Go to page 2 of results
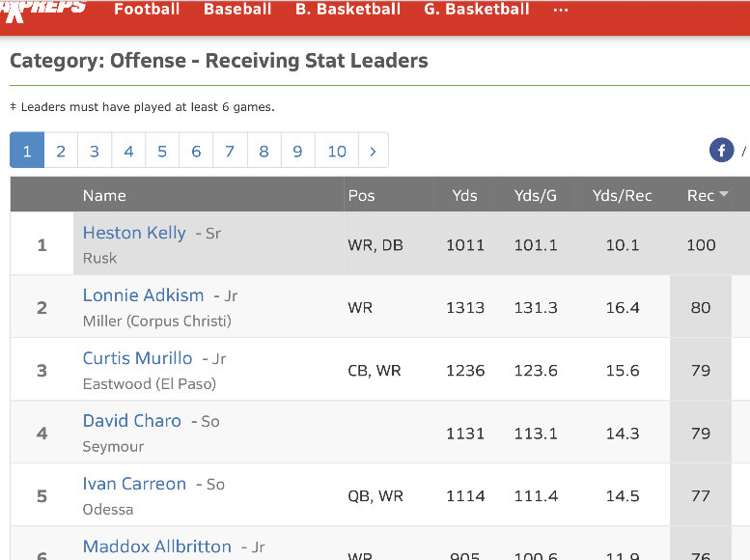The width and height of the screenshot is (750, 560). tap(61, 151)
